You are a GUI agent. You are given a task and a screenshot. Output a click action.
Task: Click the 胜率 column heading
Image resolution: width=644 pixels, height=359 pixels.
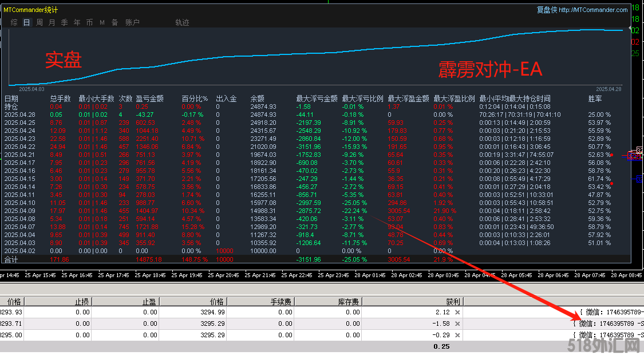point(595,98)
